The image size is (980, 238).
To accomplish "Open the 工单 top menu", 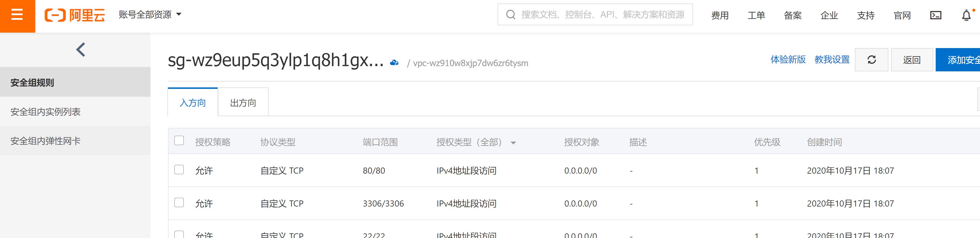I will (x=756, y=15).
